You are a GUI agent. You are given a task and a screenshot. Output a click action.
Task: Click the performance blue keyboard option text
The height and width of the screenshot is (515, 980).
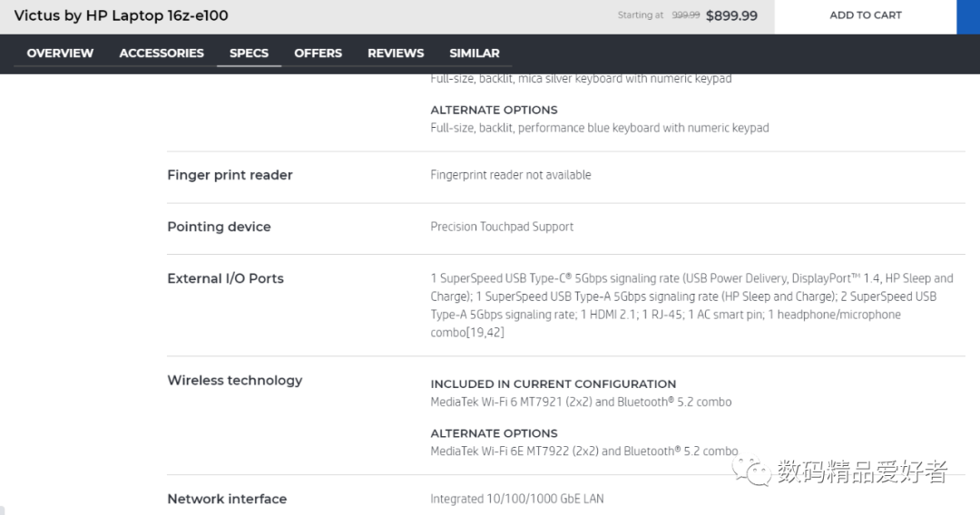(x=600, y=128)
